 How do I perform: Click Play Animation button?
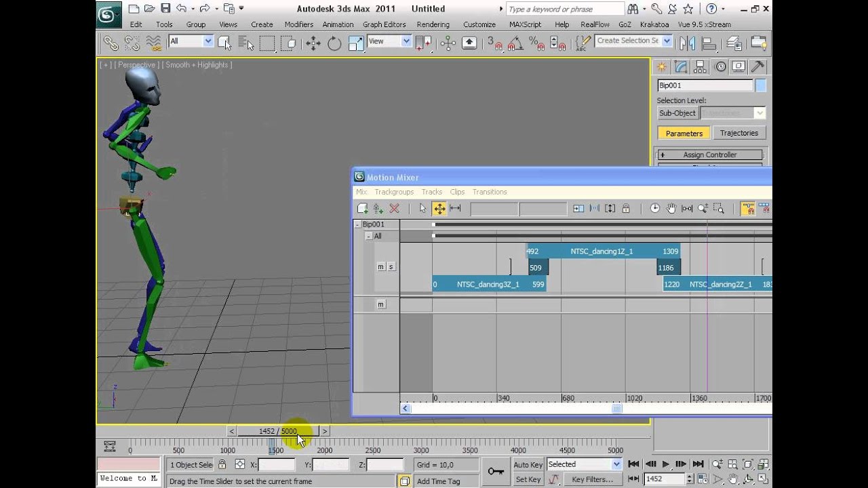pos(665,464)
